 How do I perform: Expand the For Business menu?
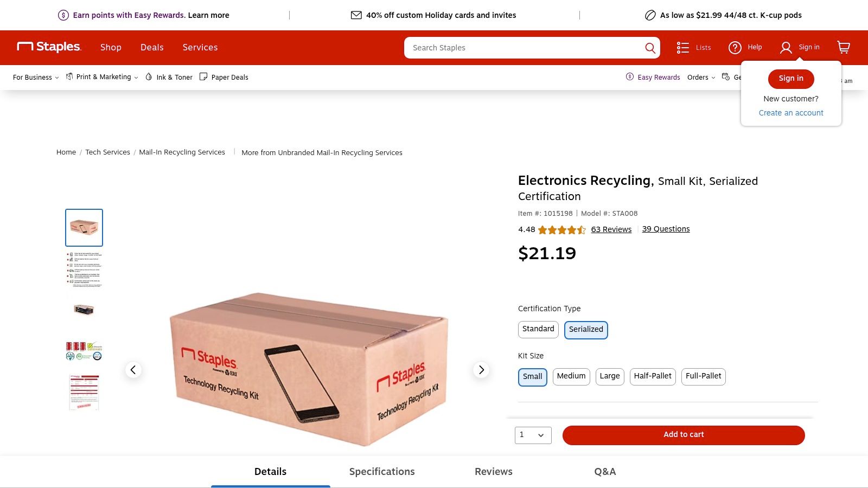coord(36,77)
